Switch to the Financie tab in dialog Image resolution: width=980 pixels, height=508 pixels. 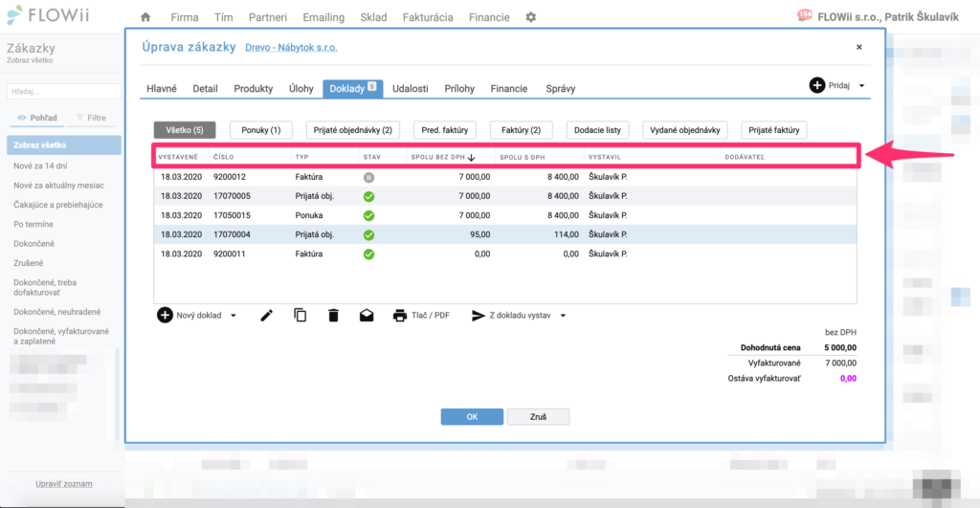(509, 89)
